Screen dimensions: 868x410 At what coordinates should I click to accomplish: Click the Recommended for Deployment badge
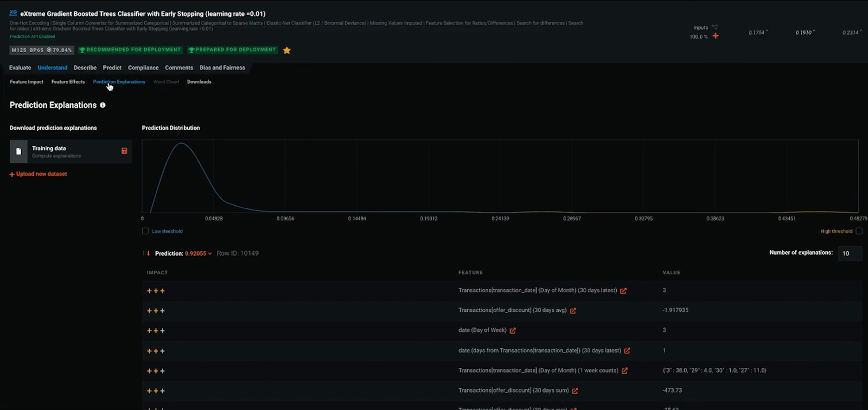pyautogui.click(x=130, y=50)
